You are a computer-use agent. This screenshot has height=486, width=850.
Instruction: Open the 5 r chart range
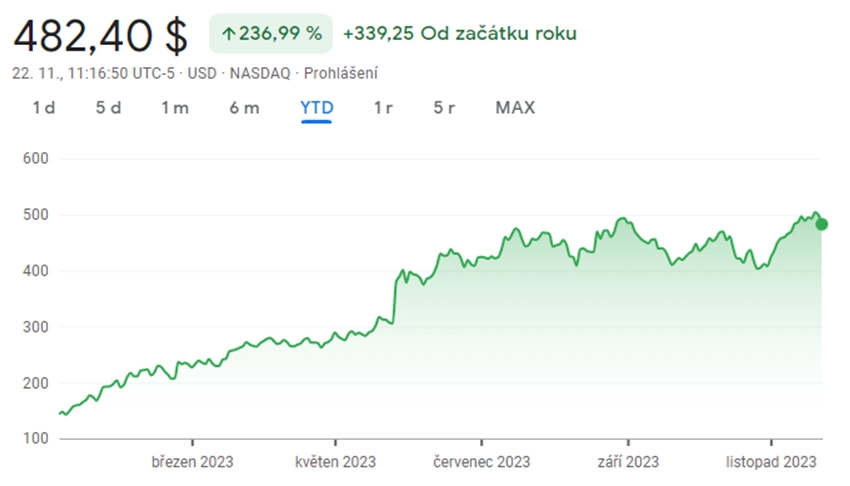pyautogui.click(x=445, y=108)
